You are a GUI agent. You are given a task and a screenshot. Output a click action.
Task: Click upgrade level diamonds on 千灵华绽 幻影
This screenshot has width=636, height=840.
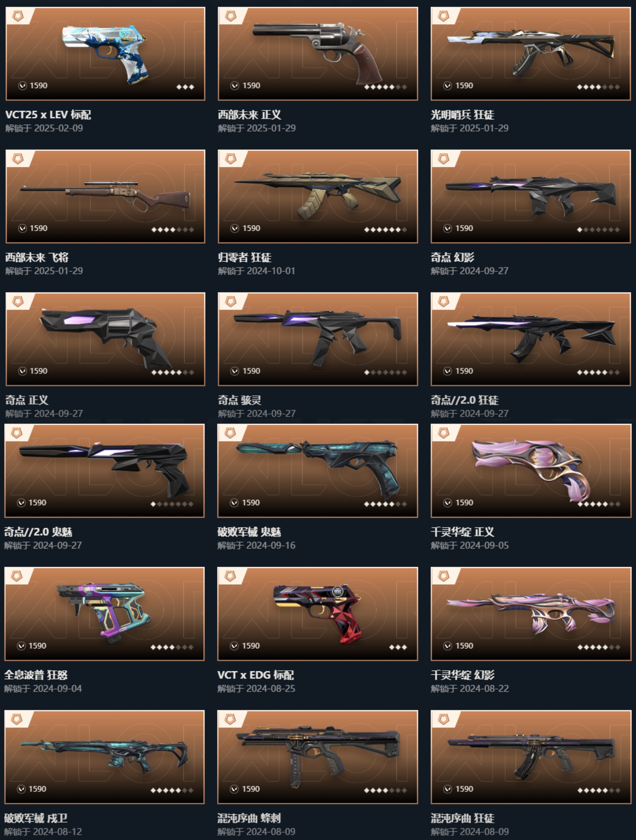[x=598, y=647]
